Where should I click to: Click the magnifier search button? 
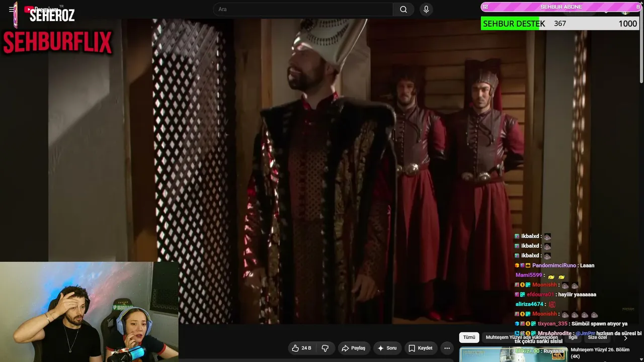pos(404,10)
